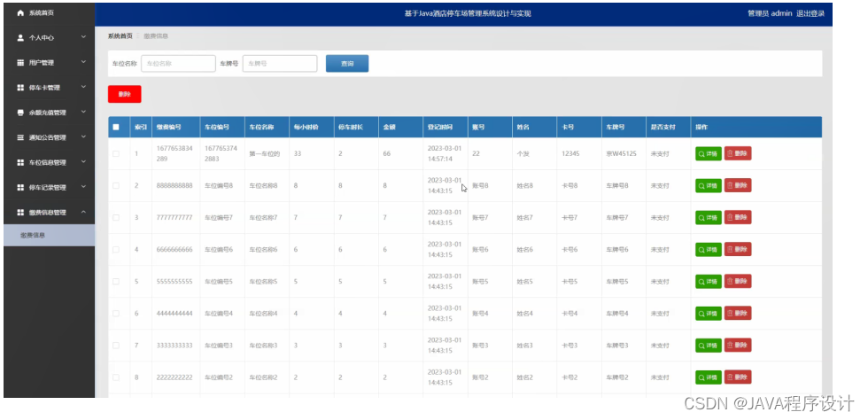
Task: Collapse the 缴费信息管理 chevron
Action: 83,212
